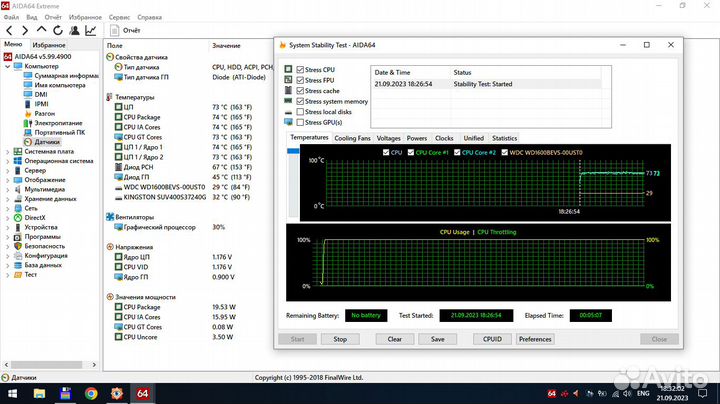Select Разгон in the sidebar tree
Image resolution: width=720 pixels, height=404 pixels.
45,113
